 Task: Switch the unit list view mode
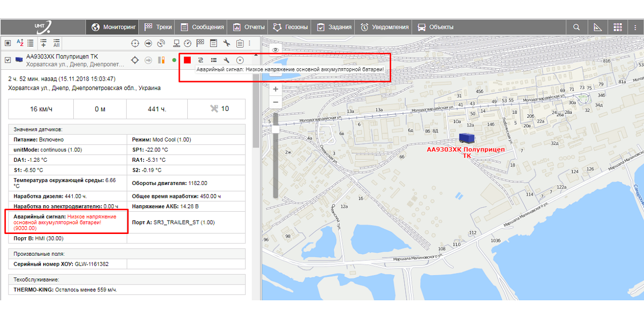31,43
